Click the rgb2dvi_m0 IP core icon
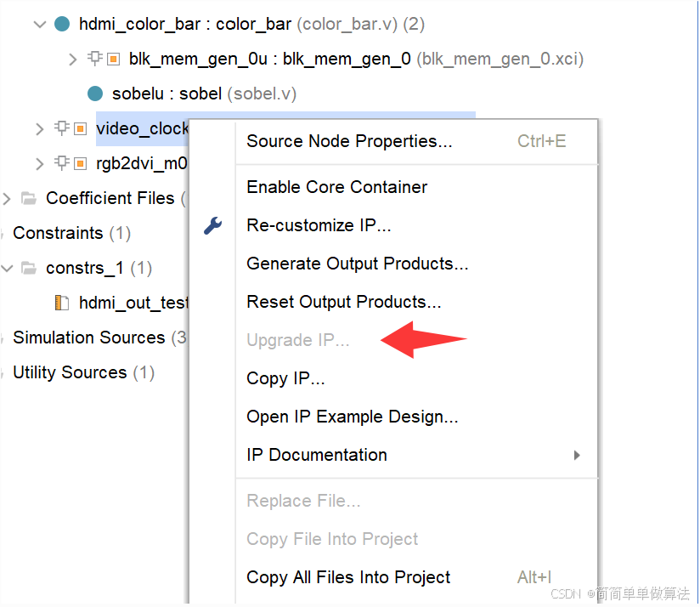 [71, 163]
